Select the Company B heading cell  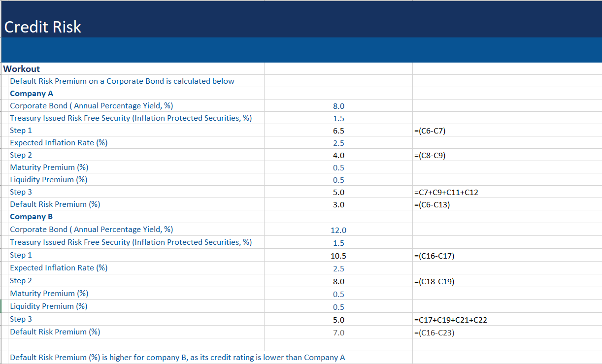[31, 216]
